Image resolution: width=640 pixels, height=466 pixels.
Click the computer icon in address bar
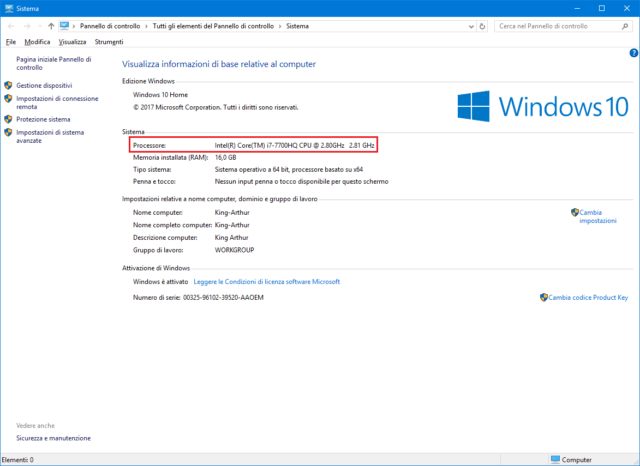(65, 25)
